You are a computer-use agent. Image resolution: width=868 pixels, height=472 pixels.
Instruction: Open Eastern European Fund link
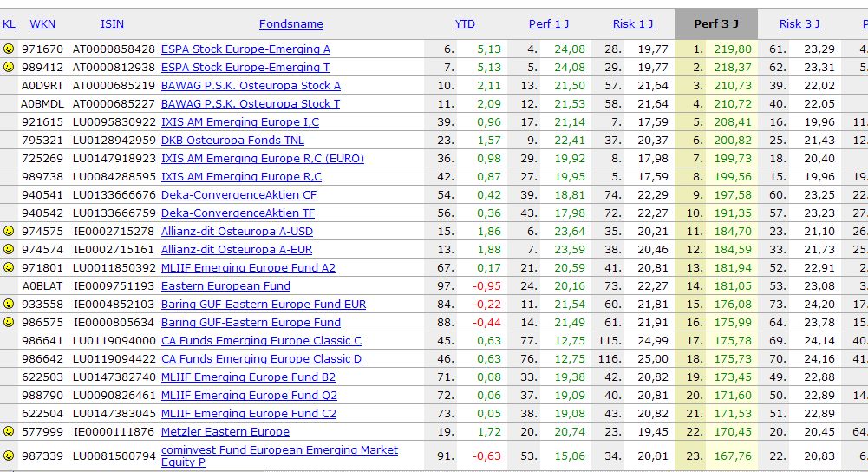[x=225, y=286]
